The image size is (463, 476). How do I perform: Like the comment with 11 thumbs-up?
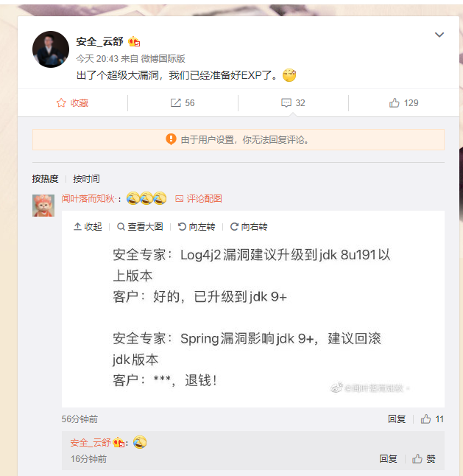(425, 419)
